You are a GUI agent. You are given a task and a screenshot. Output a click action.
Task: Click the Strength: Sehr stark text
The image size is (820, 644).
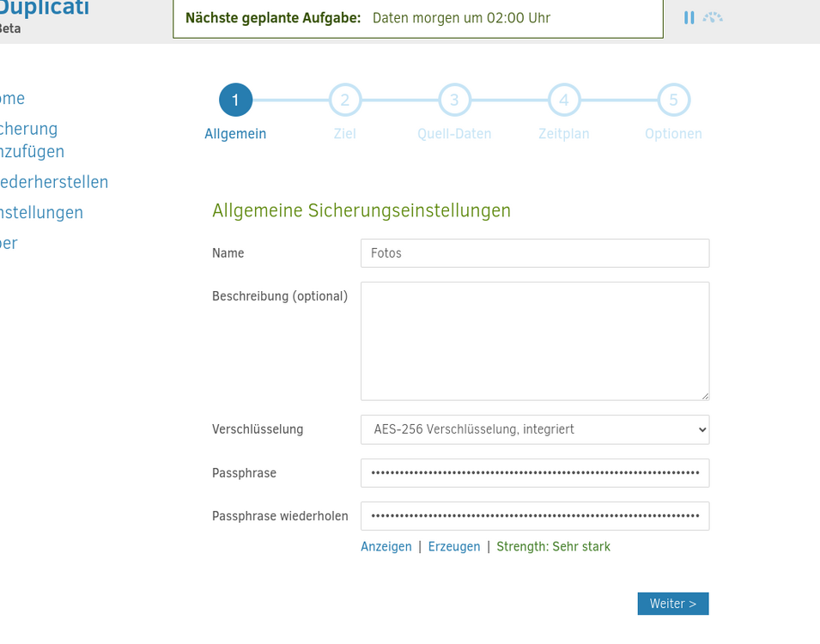coord(553,547)
